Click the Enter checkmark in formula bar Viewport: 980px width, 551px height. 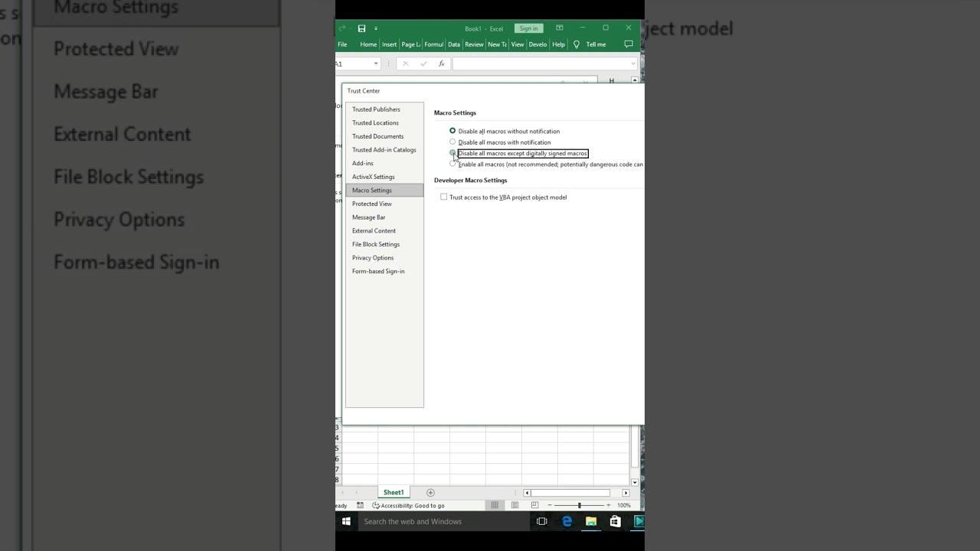point(423,64)
